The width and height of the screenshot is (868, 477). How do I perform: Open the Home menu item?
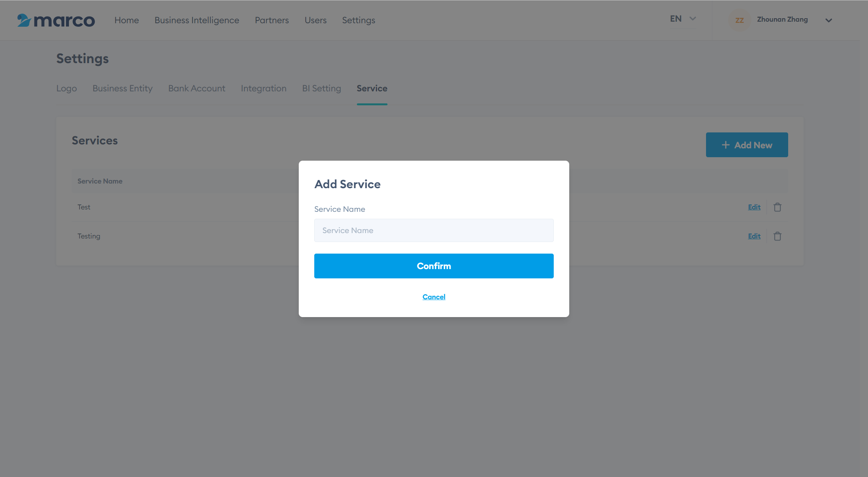[x=126, y=20]
